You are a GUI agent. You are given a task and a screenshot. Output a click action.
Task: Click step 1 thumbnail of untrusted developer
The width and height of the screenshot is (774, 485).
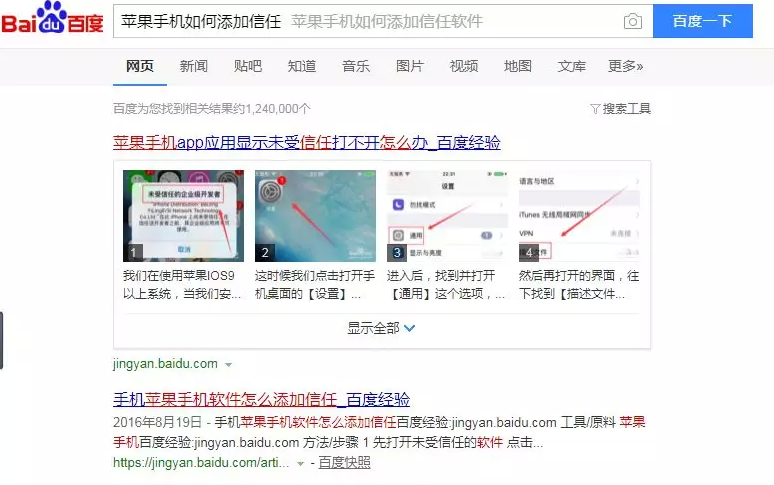click(x=183, y=216)
